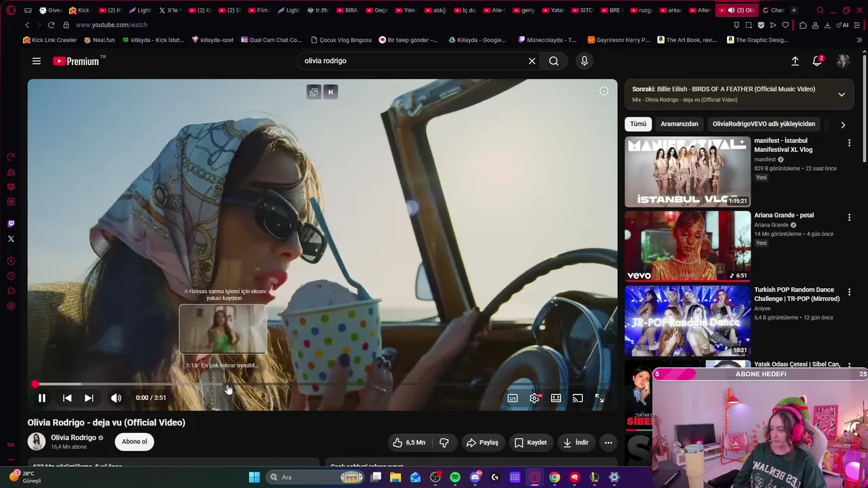Mute the video volume

click(x=116, y=398)
